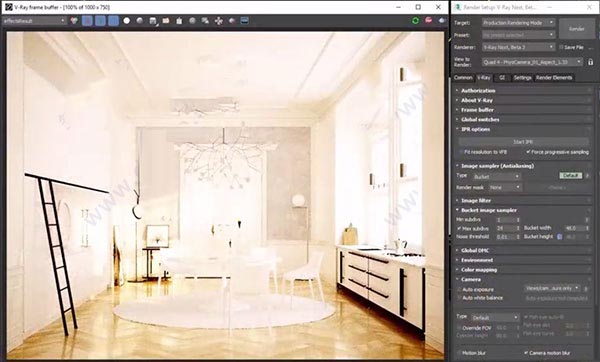600x362 pixels.
Task: Collapse the Camera rollout
Action: pos(523,279)
